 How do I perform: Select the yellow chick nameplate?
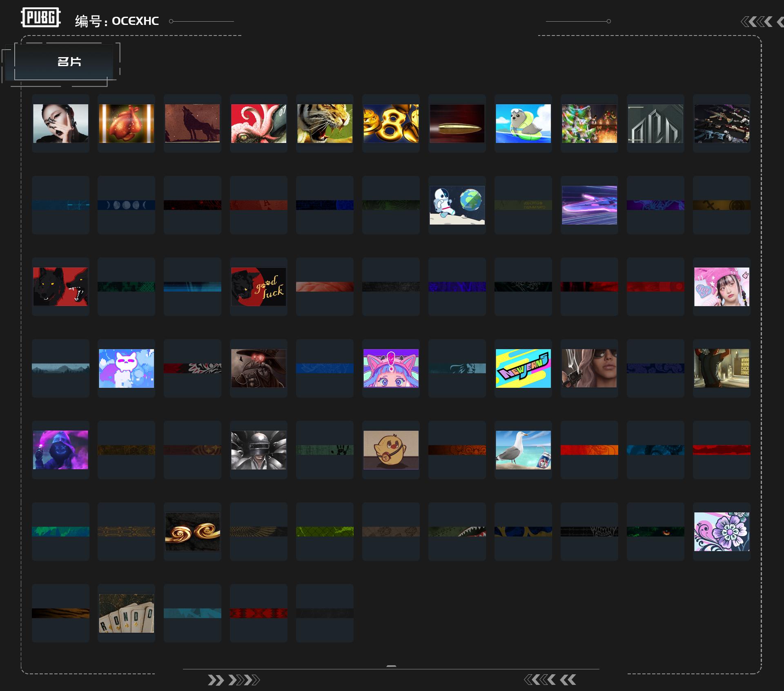click(x=391, y=450)
